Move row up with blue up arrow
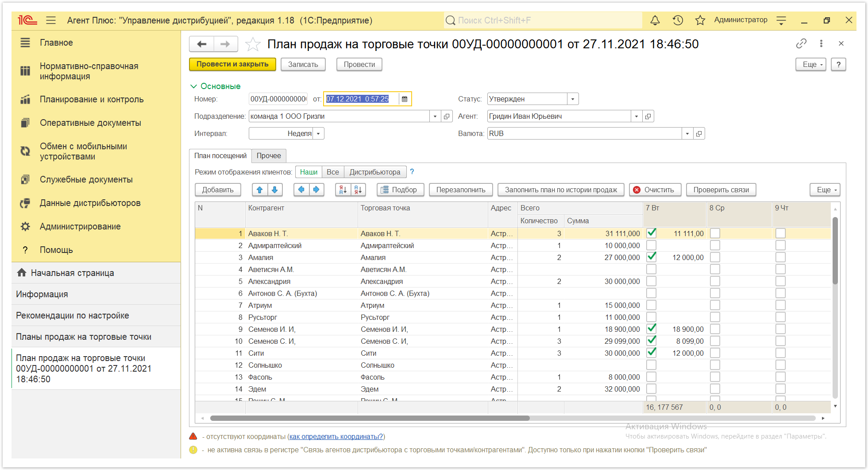Image resolution: width=868 pixels, height=470 pixels. tap(259, 190)
